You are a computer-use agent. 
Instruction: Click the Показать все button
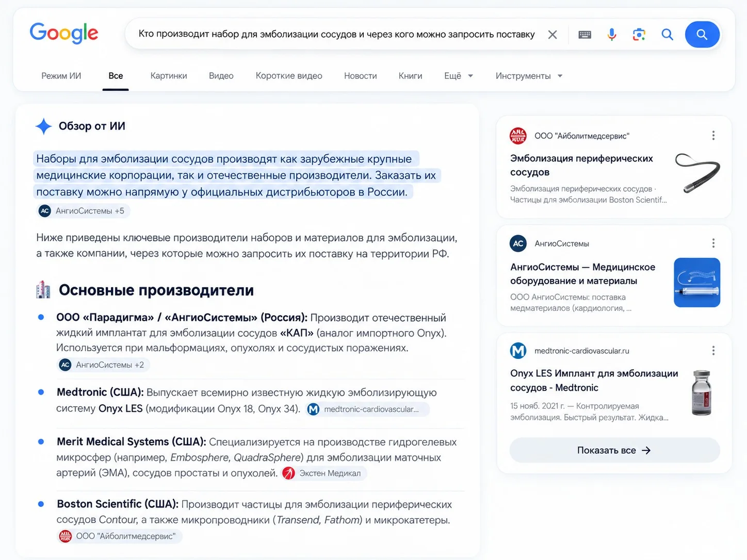[x=614, y=450]
